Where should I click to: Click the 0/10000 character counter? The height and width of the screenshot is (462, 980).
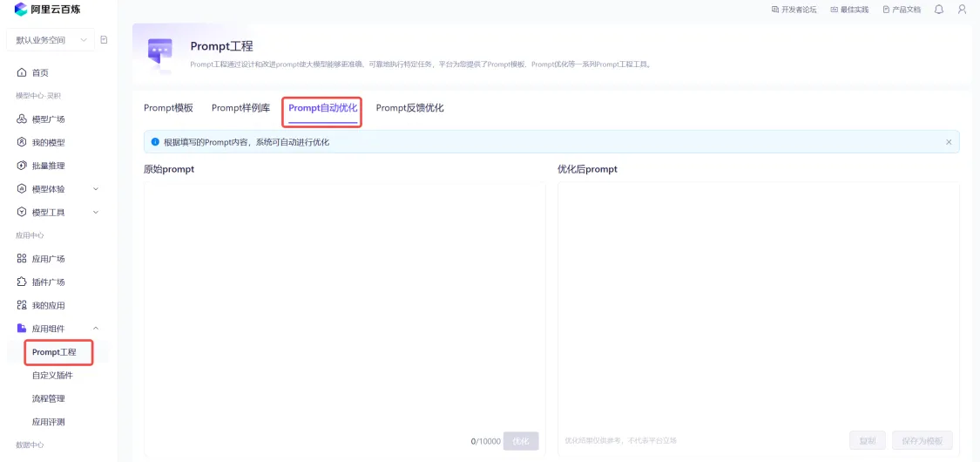pyautogui.click(x=485, y=441)
